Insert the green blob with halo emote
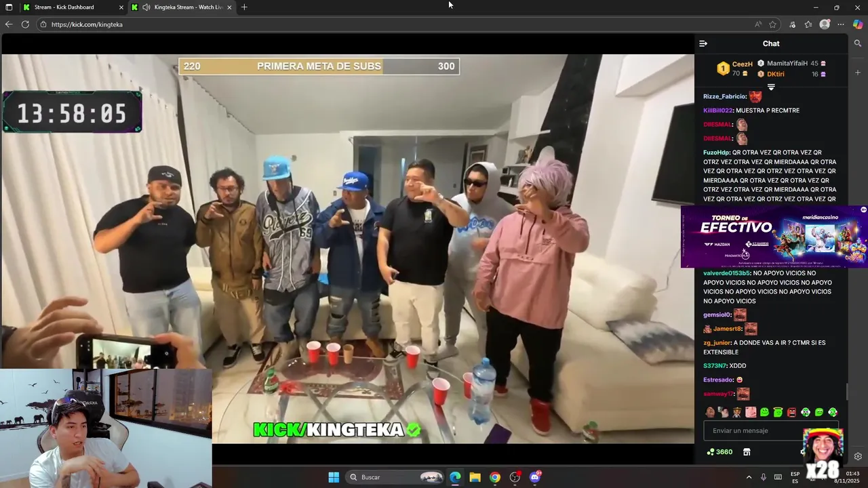 (778, 412)
